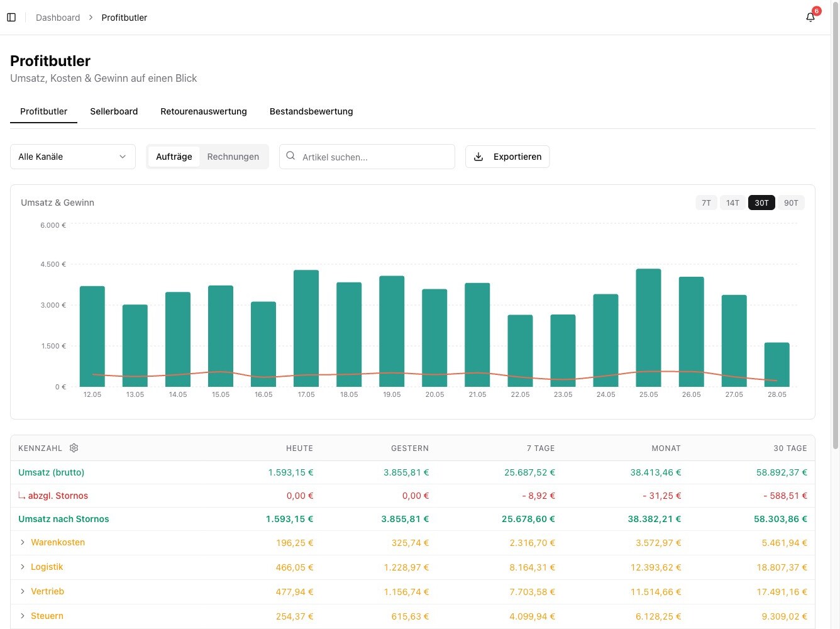This screenshot has width=840, height=629.
Task: Set chart range to 14T
Action: coord(732,203)
